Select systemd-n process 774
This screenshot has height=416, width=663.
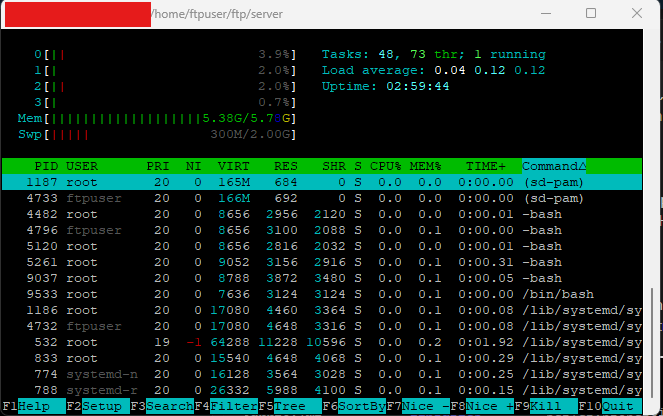pyautogui.click(x=322, y=375)
